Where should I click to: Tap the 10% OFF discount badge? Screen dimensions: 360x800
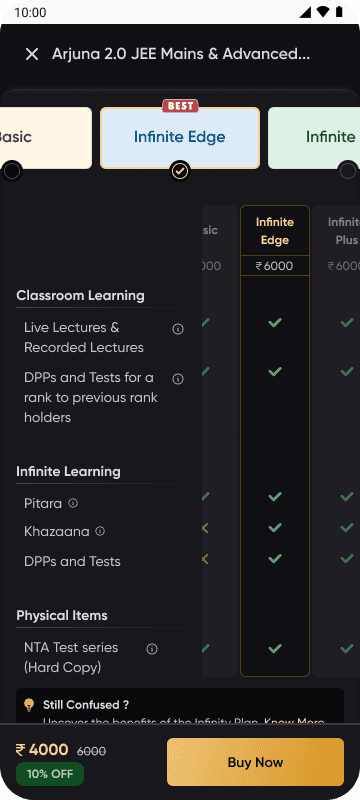tap(50, 774)
